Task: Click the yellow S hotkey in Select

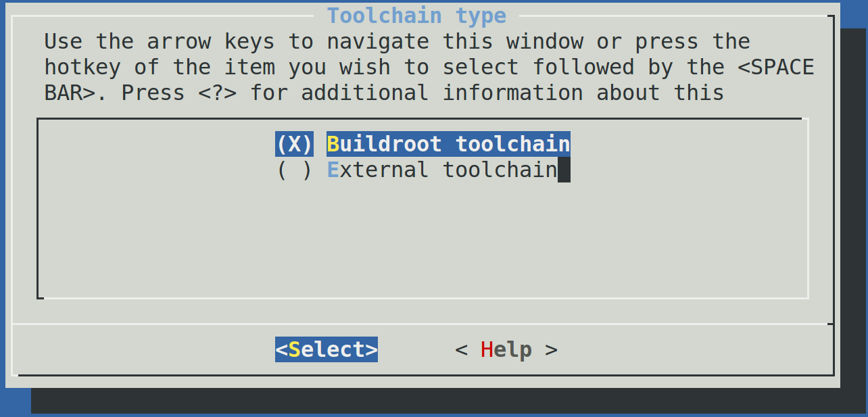Action: point(294,349)
